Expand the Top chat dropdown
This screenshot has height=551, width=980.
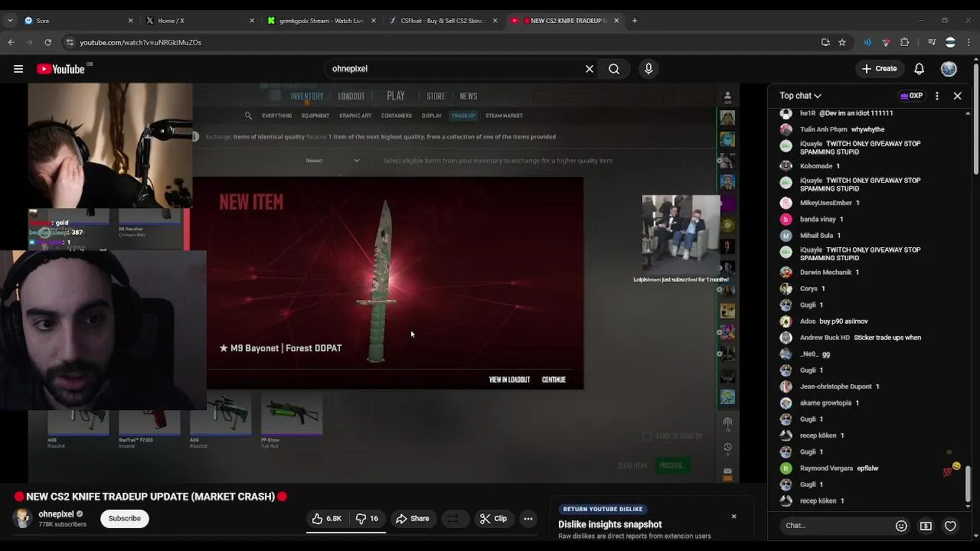pos(800,96)
